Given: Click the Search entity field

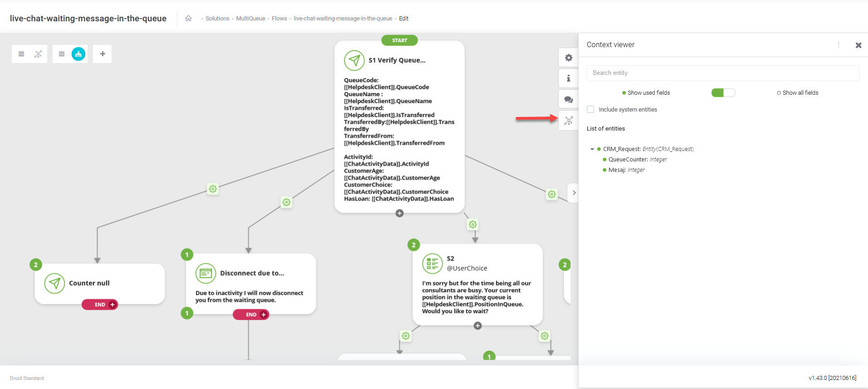Looking at the screenshot, I should point(722,73).
